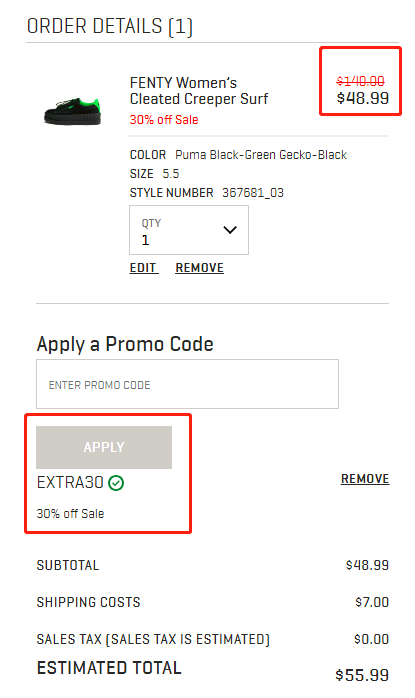This screenshot has width=415, height=698.
Task: Click the ORDER DETAILS (1) heading
Action: pyautogui.click(x=110, y=26)
